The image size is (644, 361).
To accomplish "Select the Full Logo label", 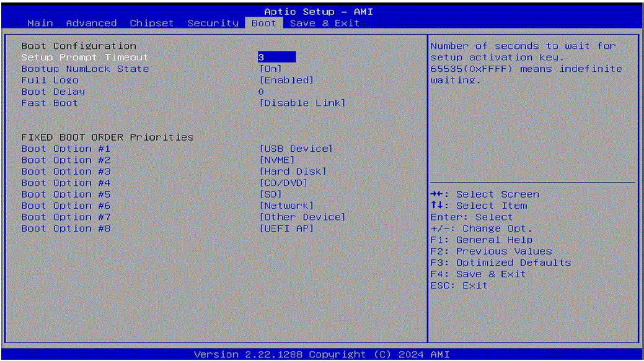I will point(50,80).
